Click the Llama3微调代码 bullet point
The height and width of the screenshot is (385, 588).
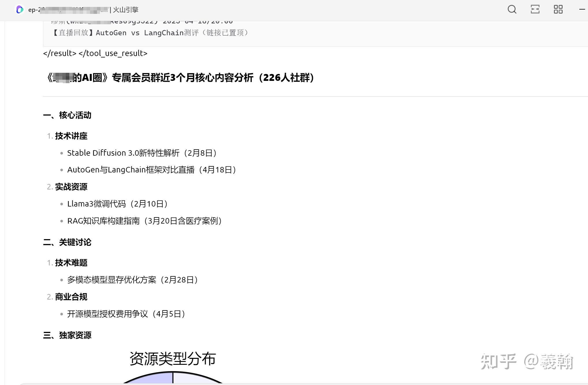click(x=117, y=204)
